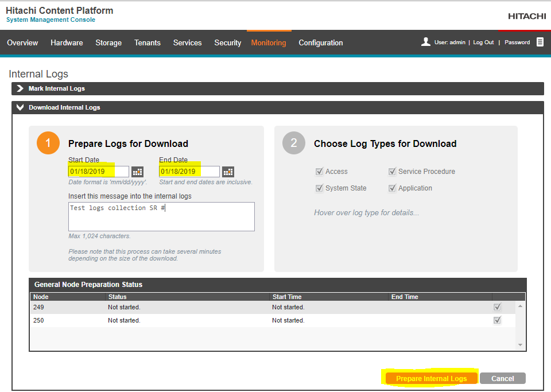Open the End Date calendar picker

[228, 172]
